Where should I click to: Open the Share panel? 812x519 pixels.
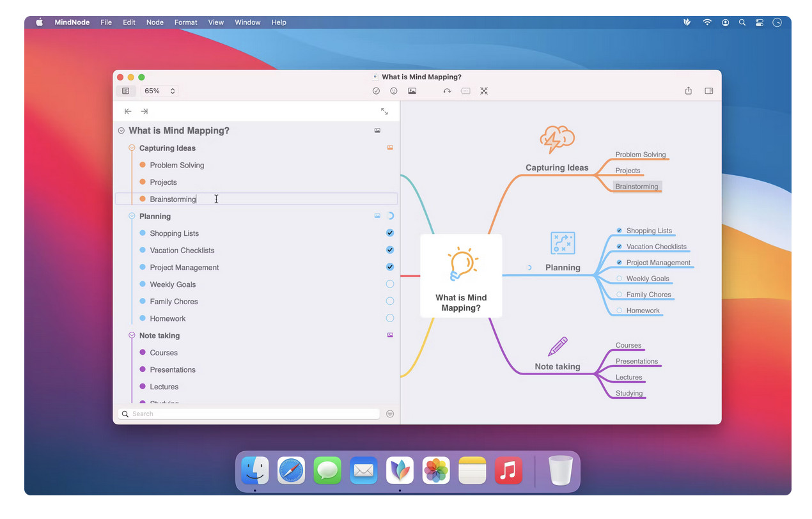[689, 91]
